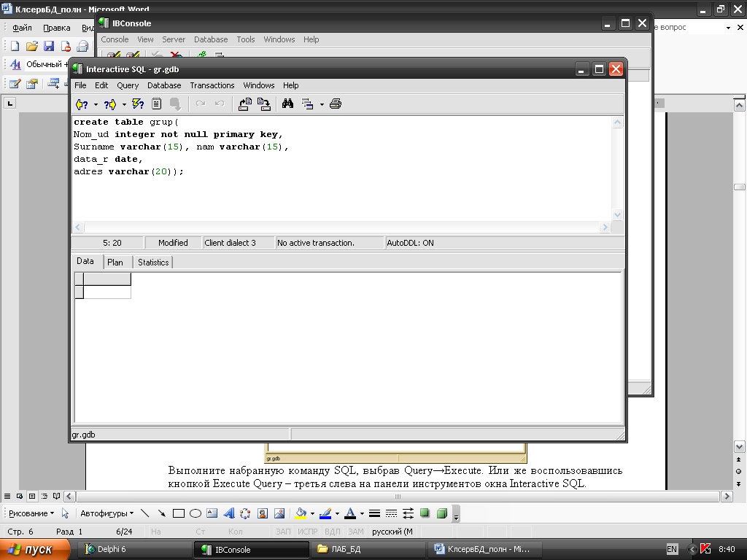
Task: Click the Previous Query toolbar icon
Action: coord(82,104)
